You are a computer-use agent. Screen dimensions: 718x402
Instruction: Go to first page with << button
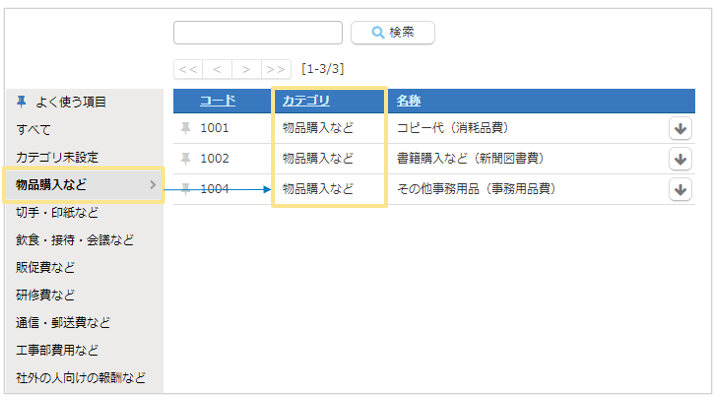(188, 69)
